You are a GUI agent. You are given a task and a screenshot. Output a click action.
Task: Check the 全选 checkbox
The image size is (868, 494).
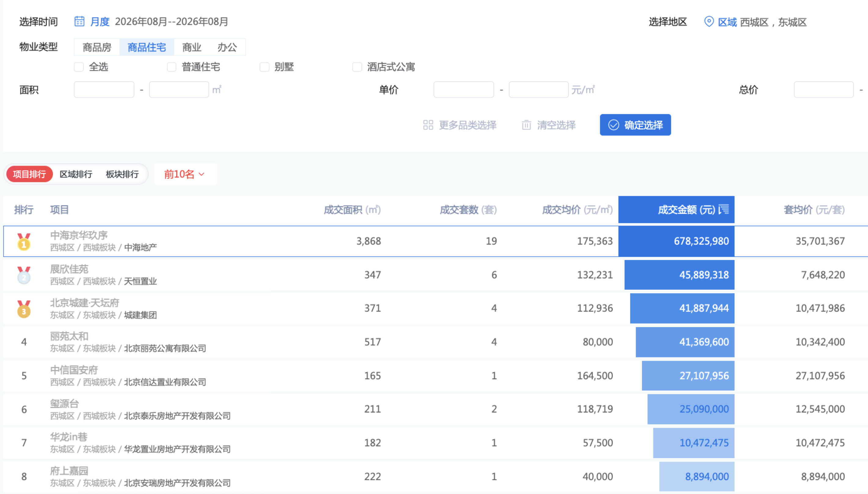pos(79,67)
